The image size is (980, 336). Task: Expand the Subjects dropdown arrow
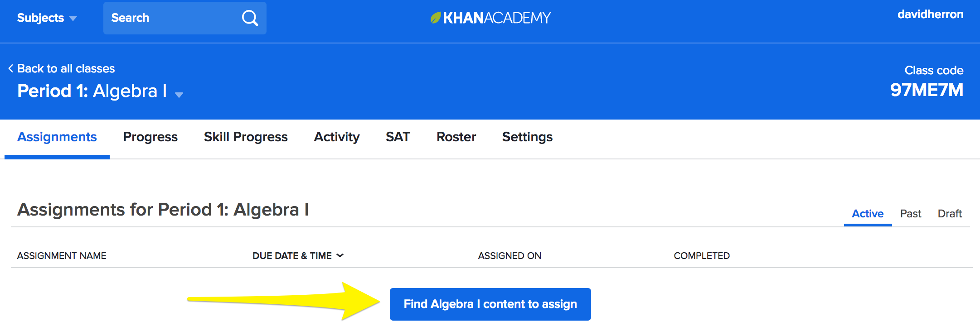(73, 19)
